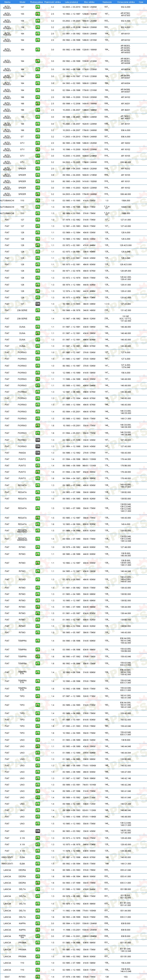
Task: Click body code '1.3 D' in Fiat 147 row
Action: [x=107, y=304]
